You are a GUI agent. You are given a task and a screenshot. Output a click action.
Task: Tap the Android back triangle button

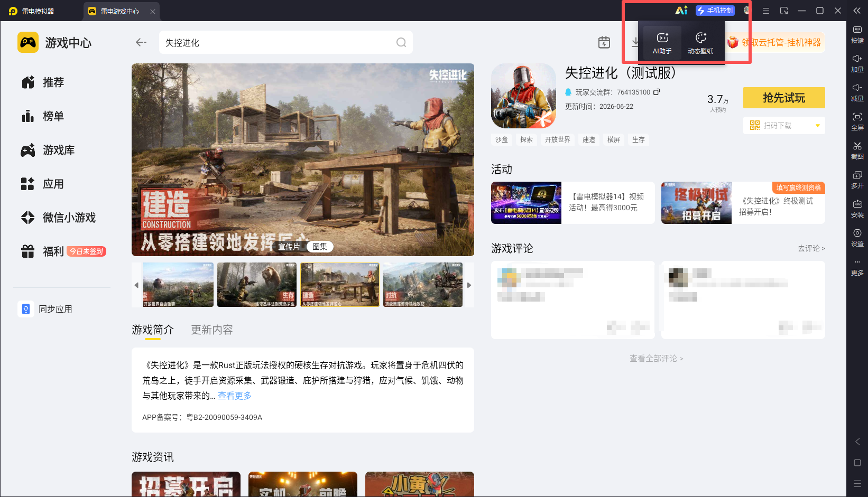(x=857, y=442)
